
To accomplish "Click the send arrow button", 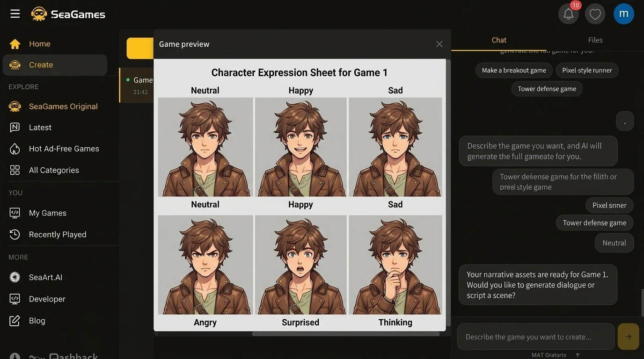I will point(628,337).
